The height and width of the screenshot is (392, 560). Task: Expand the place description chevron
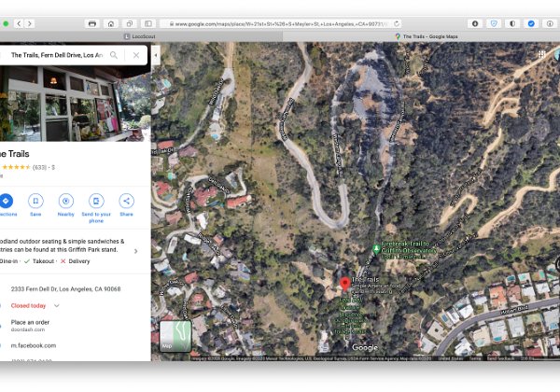[135, 251]
